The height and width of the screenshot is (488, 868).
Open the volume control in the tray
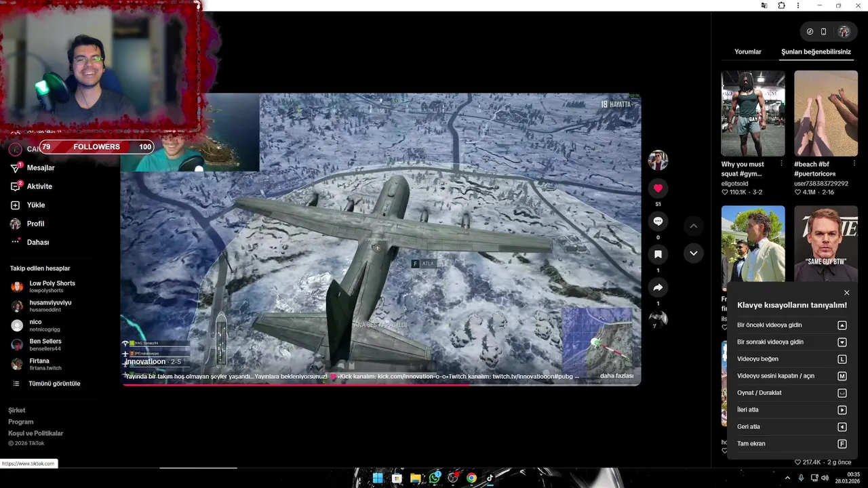tap(825, 478)
